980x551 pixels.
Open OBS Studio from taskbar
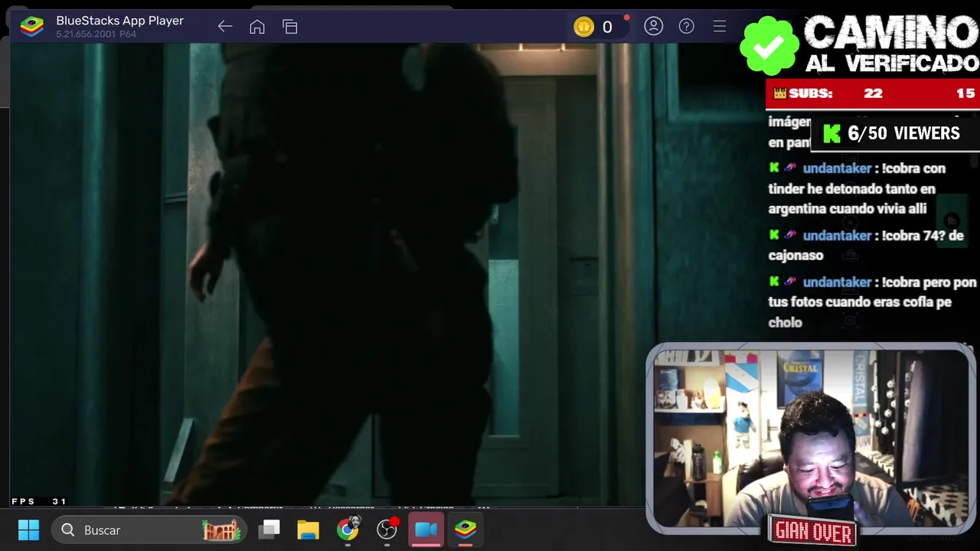(x=387, y=530)
